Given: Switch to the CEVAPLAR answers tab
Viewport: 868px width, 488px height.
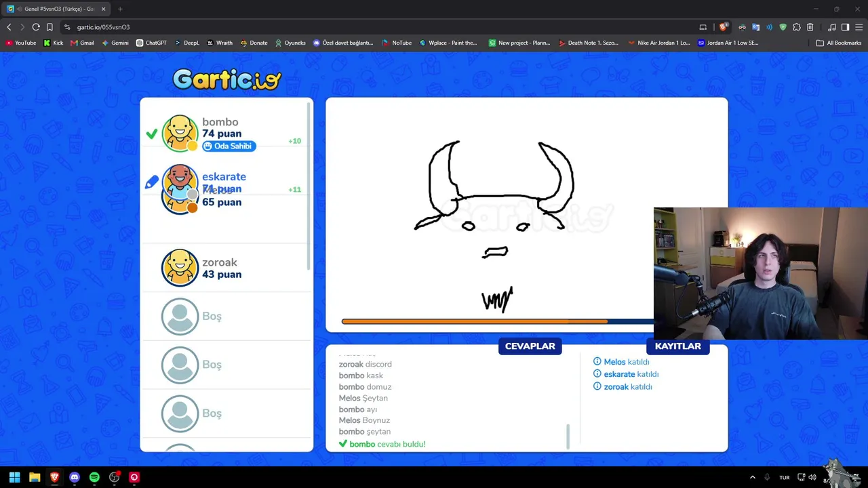Looking at the screenshot, I should (x=530, y=346).
